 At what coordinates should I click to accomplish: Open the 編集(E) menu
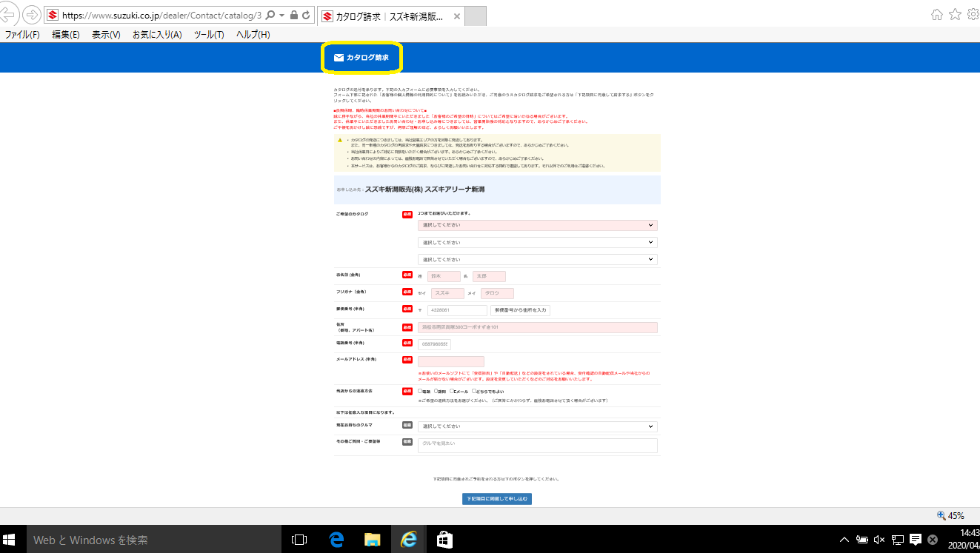[x=66, y=35]
